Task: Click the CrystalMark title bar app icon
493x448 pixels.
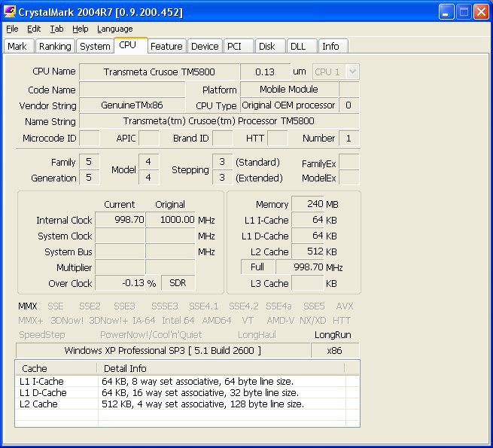Action: [x=10, y=12]
